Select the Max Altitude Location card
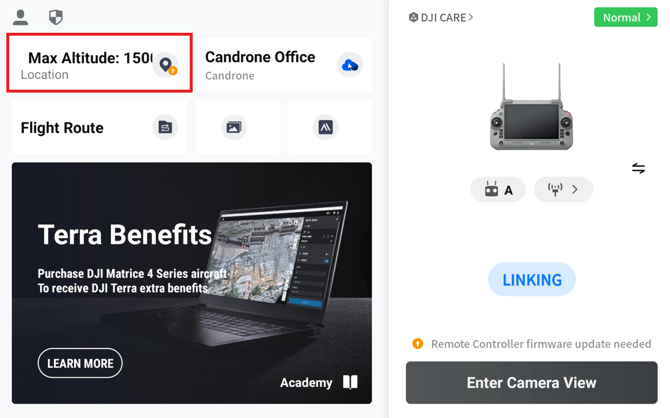 coord(100,63)
